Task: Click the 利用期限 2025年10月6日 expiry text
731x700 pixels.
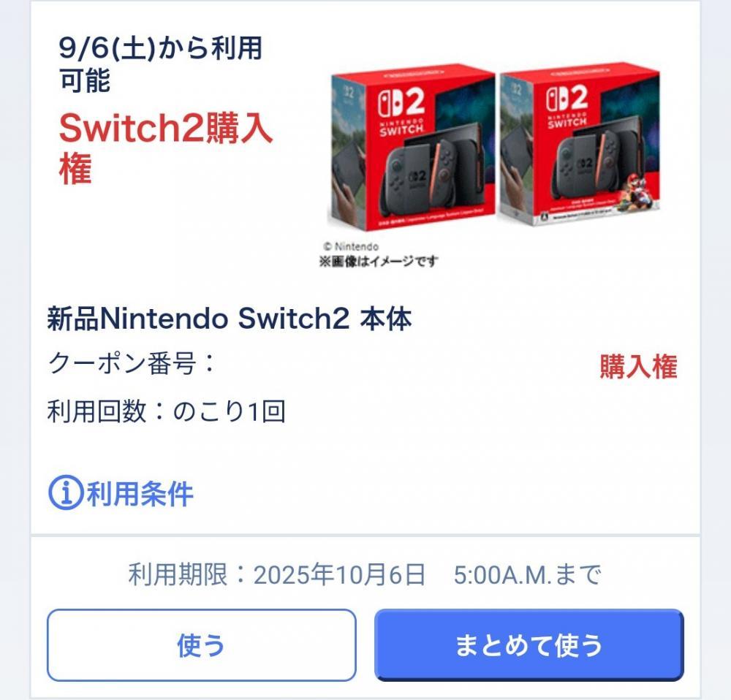Action: pyautogui.click(x=365, y=574)
